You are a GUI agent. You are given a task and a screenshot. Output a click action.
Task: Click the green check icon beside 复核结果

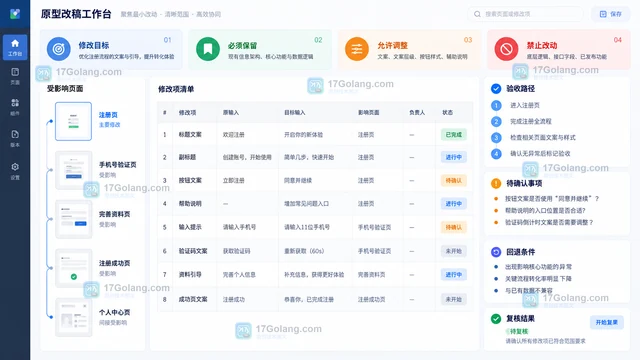click(496, 318)
